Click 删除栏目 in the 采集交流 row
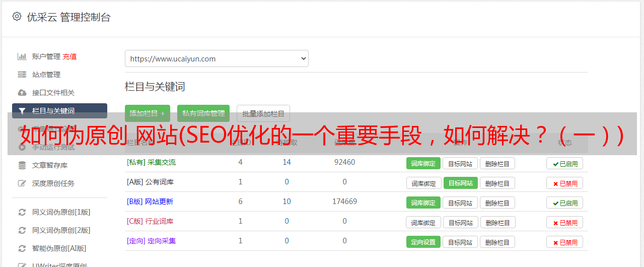This screenshot has width=644, height=267. click(x=497, y=163)
